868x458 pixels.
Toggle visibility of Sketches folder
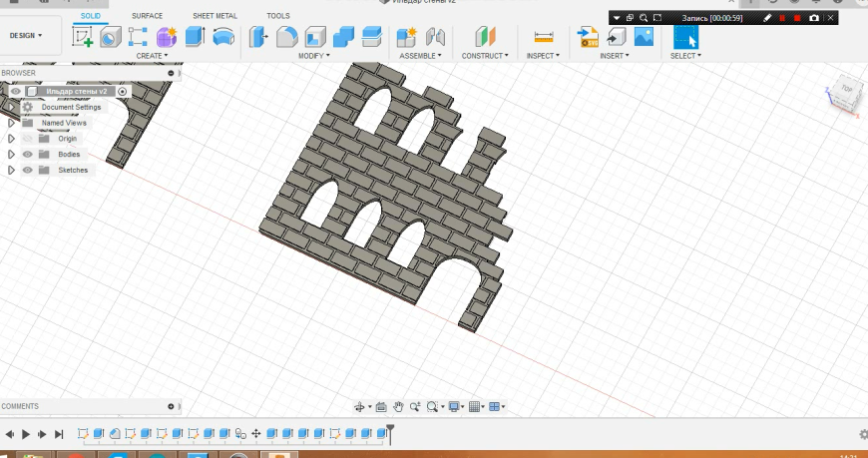pos(28,171)
